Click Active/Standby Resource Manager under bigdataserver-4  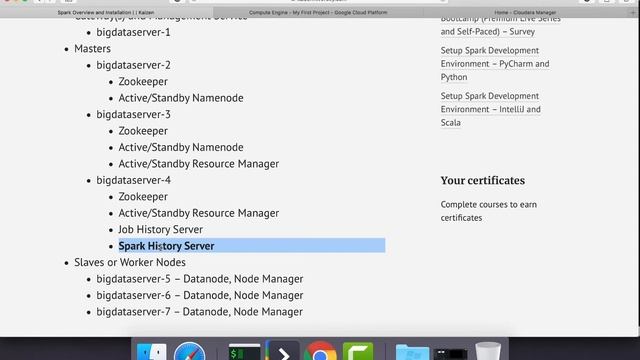(199, 213)
